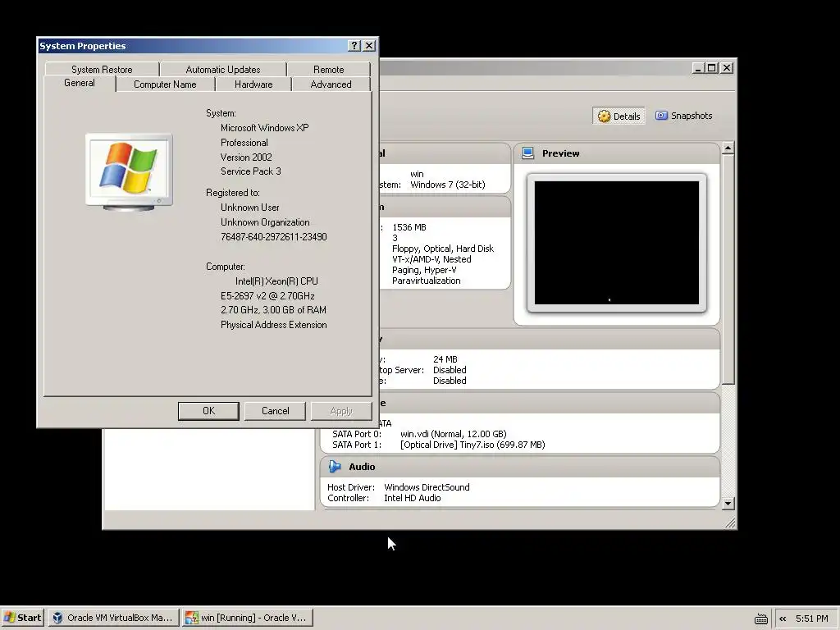Click the 24 MB video memory value
Image resolution: width=840 pixels, height=630 pixels.
[x=445, y=359]
